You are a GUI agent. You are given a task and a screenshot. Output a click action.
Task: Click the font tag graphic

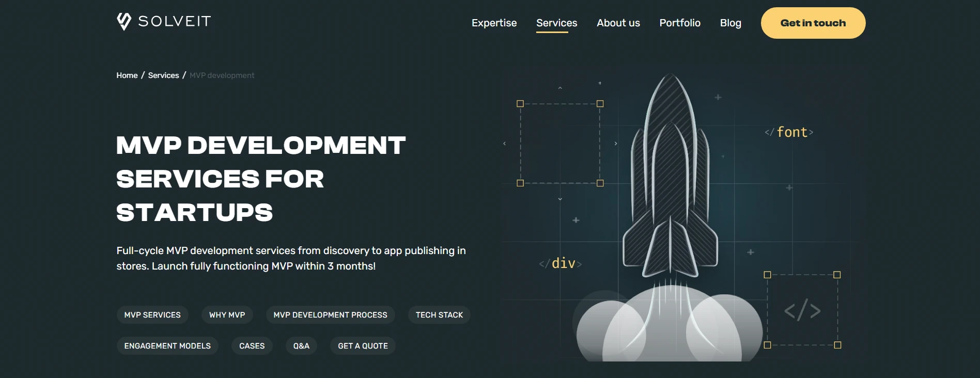click(789, 132)
